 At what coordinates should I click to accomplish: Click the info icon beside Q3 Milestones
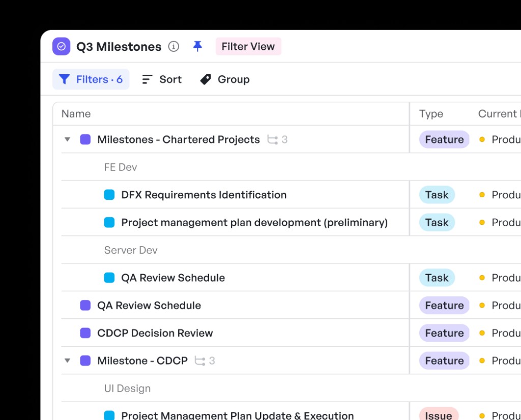point(173,46)
